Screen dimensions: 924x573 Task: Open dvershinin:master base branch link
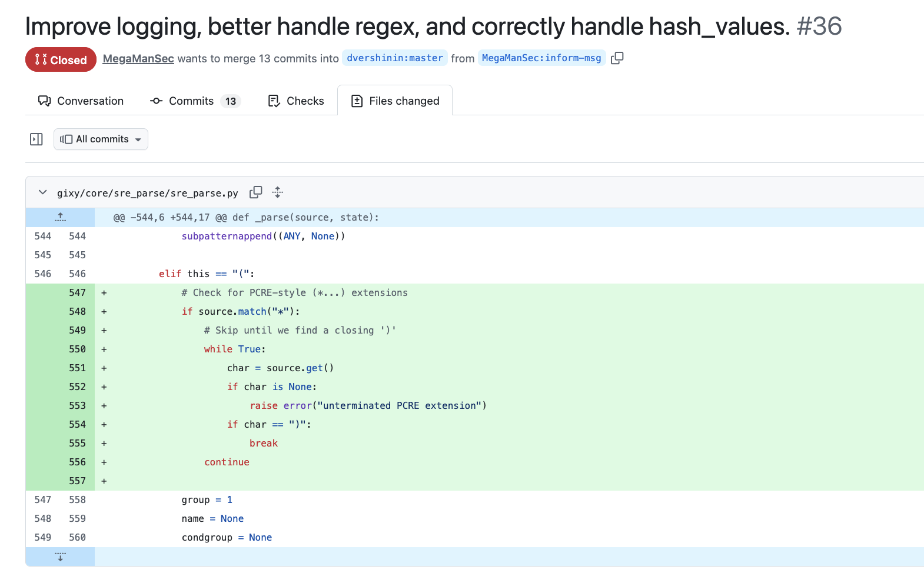[x=395, y=58]
